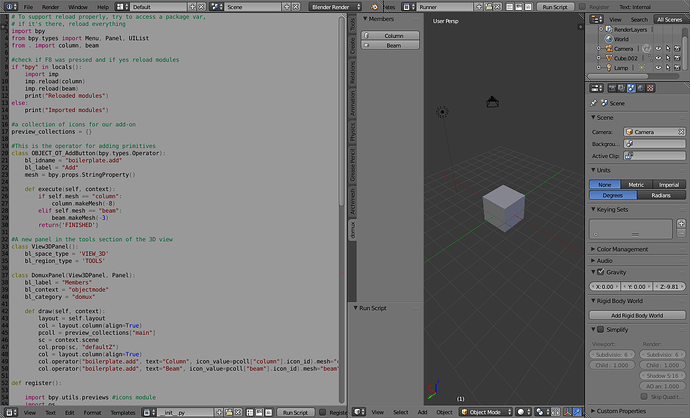Open the Texture properties tab icon
Screen dimensions: 690x418
(650, 88)
